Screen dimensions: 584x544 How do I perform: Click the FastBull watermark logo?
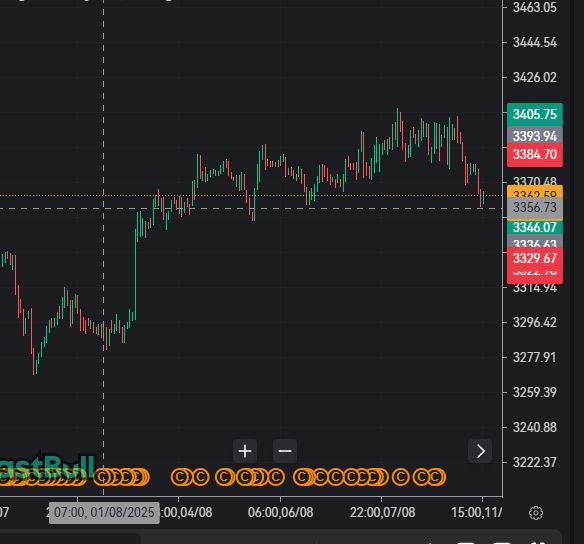pos(47,466)
